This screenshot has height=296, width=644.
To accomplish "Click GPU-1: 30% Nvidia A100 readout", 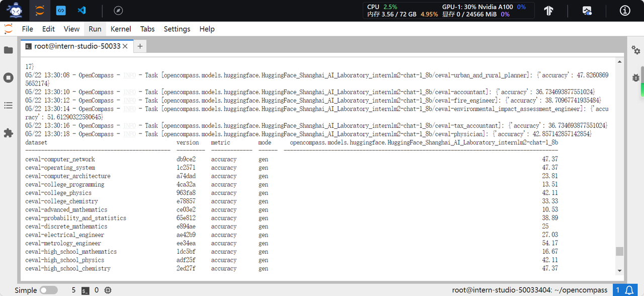I will coord(484,7).
